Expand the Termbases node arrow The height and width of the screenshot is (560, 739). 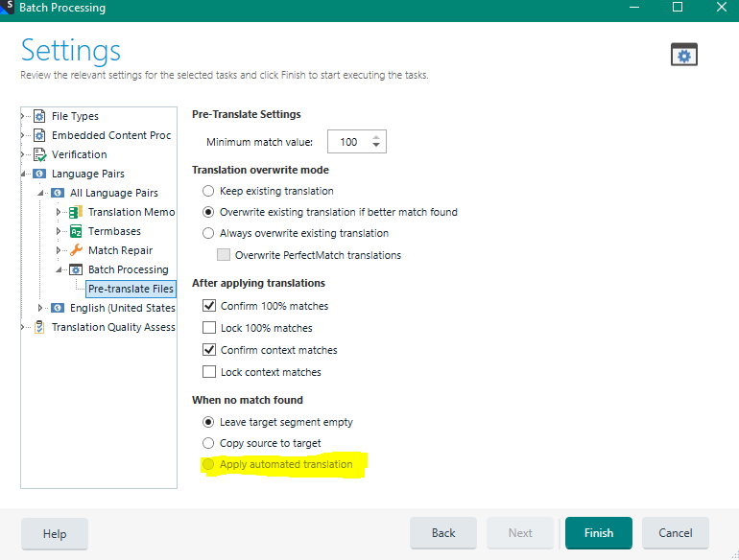click(x=59, y=231)
